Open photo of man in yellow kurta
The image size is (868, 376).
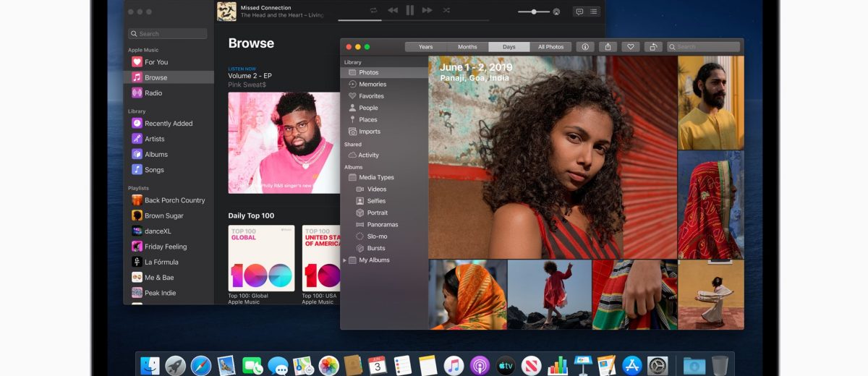pyautogui.click(x=711, y=103)
